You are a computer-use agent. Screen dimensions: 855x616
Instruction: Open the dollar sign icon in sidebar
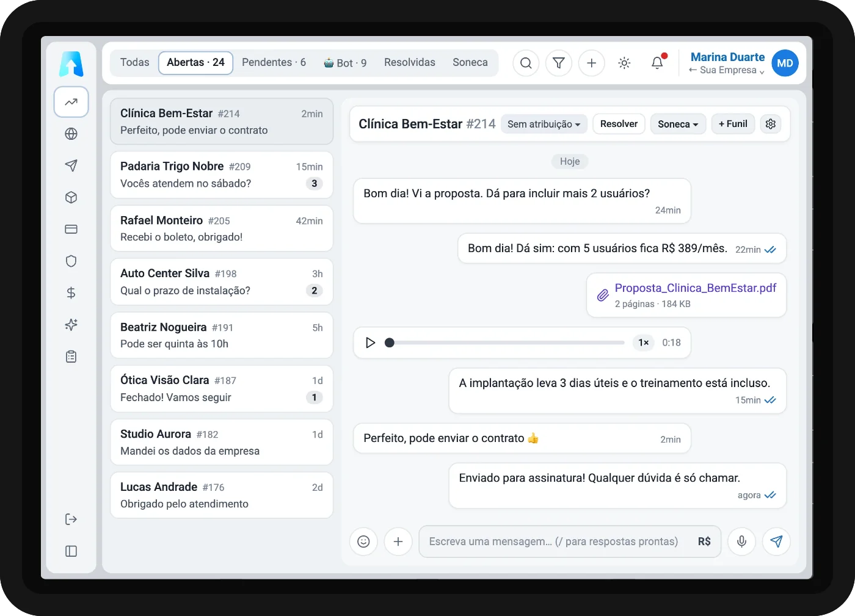(71, 292)
